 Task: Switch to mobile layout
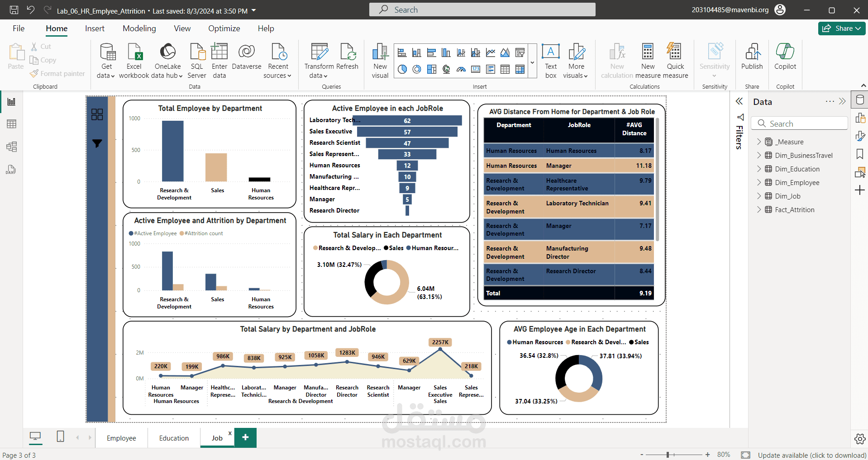pyautogui.click(x=60, y=436)
